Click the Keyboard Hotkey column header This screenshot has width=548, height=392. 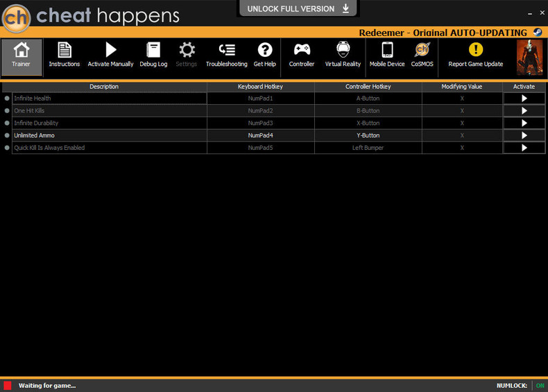[x=260, y=87]
